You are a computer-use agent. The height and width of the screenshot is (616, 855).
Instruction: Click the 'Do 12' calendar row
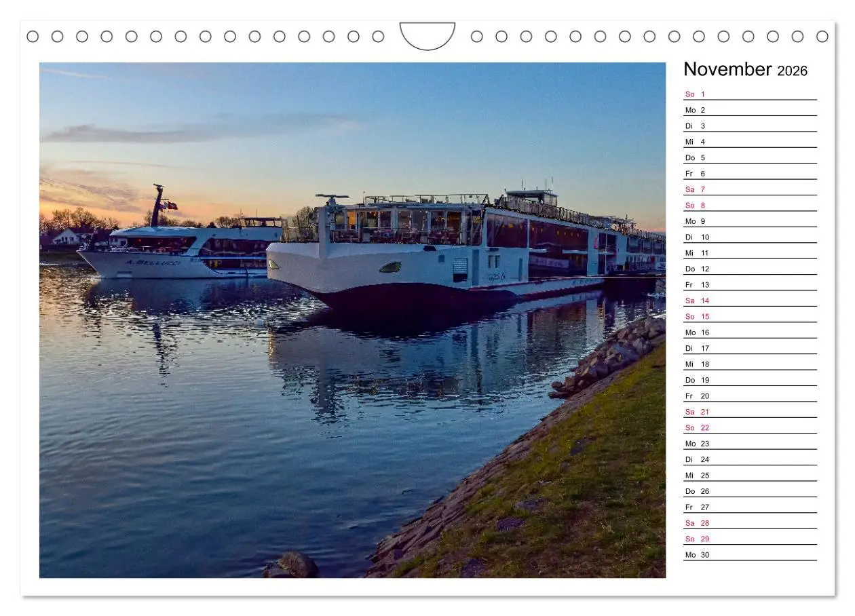click(x=750, y=269)
